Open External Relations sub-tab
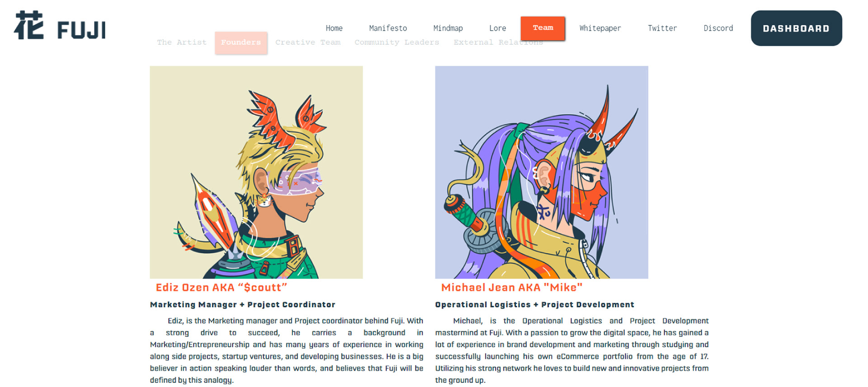This screenshot has width=868, height=387. pos(498,42)
